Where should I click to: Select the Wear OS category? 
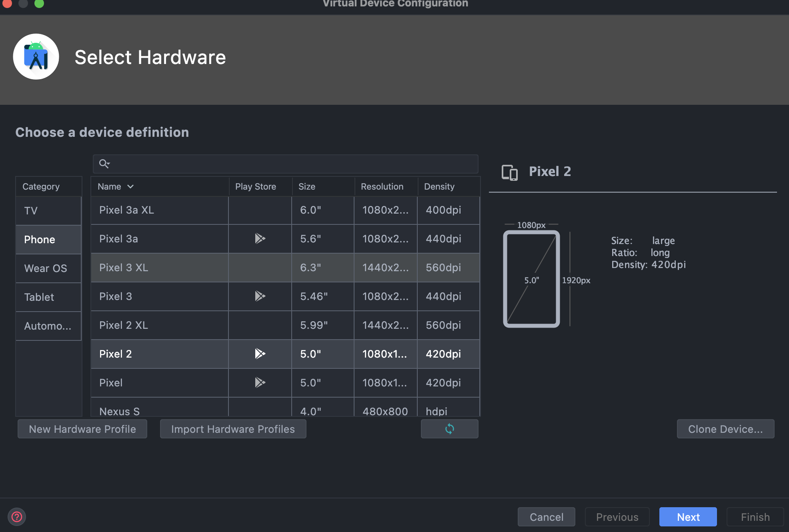coord(46,268)
